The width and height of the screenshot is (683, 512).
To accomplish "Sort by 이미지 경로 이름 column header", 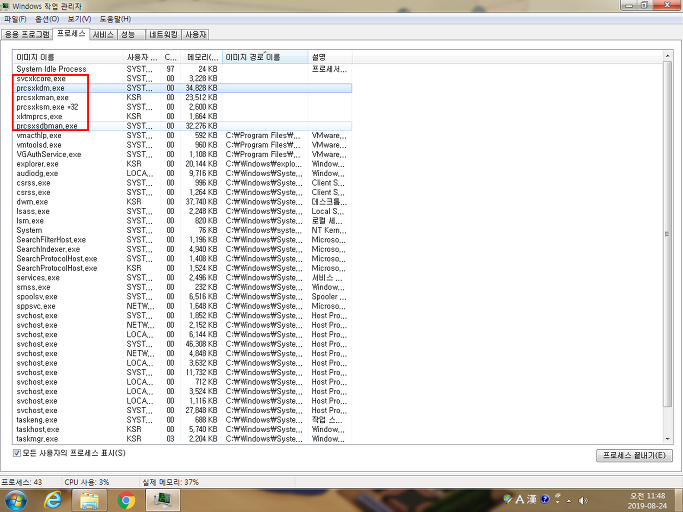I will pyautogui.click(x=265, y=57).
